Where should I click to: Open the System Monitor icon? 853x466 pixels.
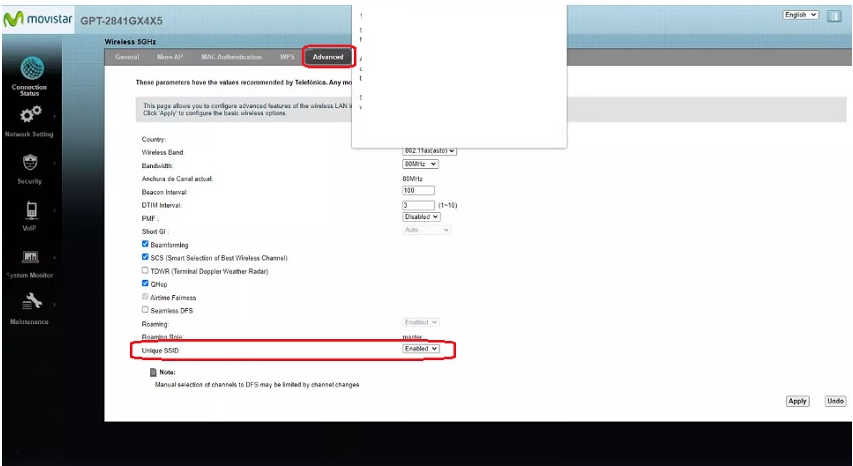coord(29,257)
